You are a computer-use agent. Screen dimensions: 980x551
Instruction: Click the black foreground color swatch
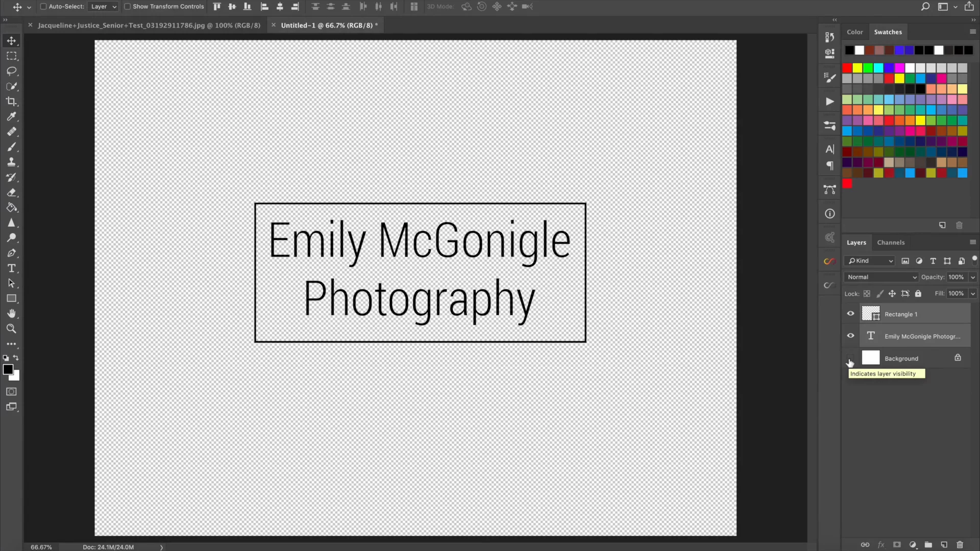(7, 369)
